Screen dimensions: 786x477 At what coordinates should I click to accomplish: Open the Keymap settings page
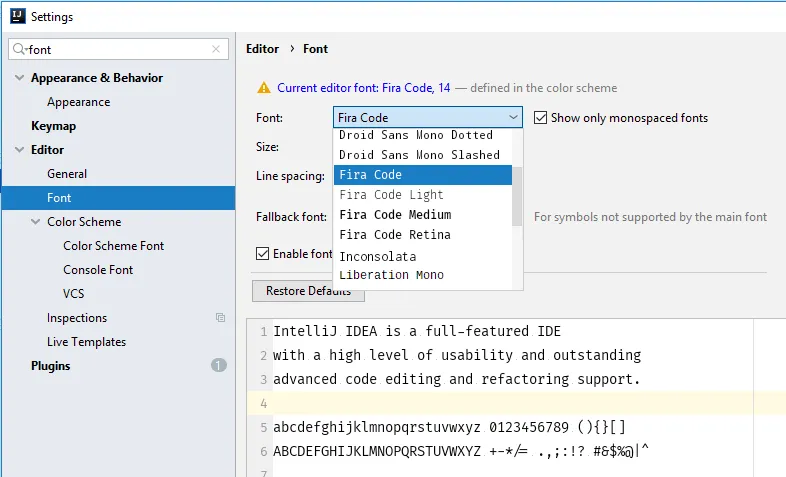[x=54, y=126]
